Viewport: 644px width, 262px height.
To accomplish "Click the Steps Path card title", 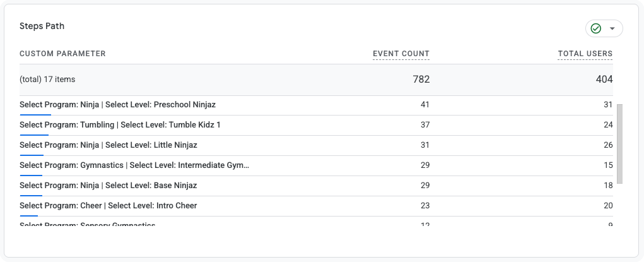I will 42,27.
